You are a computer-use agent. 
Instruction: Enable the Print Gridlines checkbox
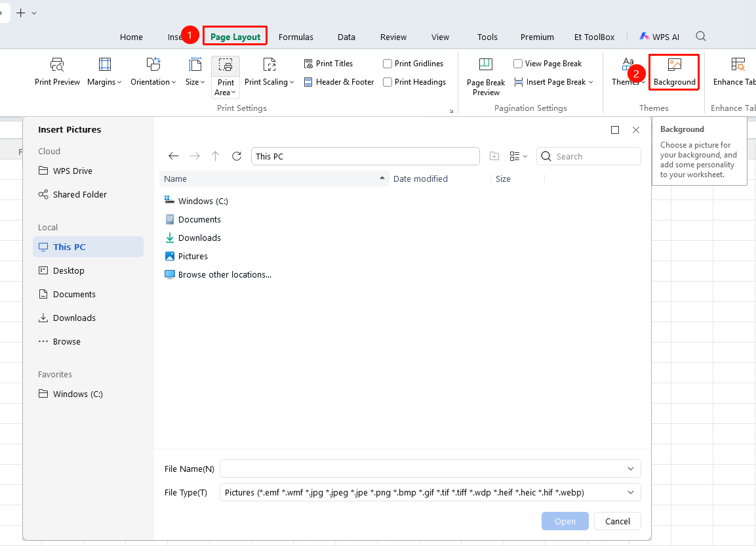(x=387, y=64)
